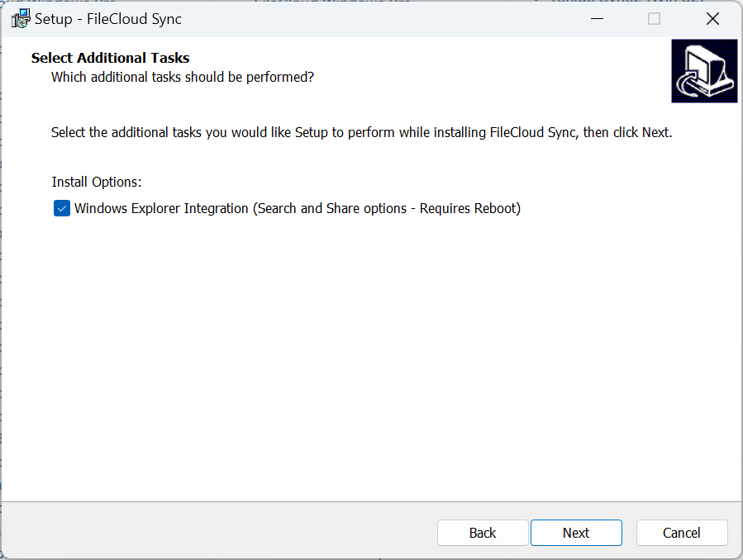Proceed by clicking Next
Screen dimensions: 743x560
coord(576,533)
